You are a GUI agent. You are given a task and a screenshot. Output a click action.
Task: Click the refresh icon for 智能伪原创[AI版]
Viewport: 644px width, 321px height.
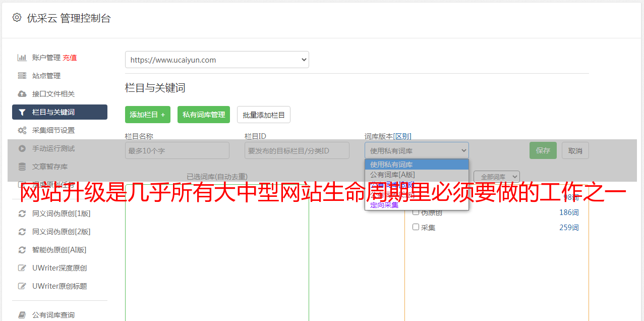click(22, 250)
